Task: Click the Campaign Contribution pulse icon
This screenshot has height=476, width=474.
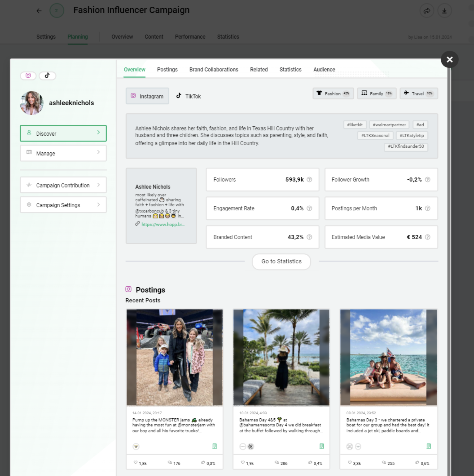Action: [29, 185]
